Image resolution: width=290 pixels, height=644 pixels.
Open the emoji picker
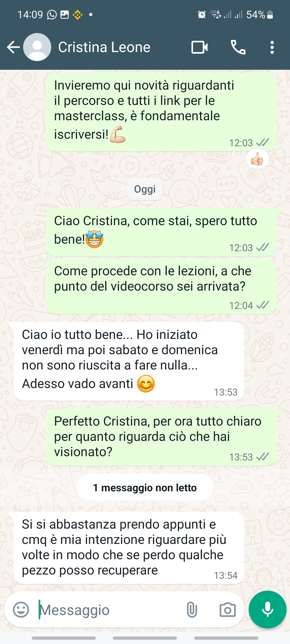pyautogui.click(x=21, y=610)
